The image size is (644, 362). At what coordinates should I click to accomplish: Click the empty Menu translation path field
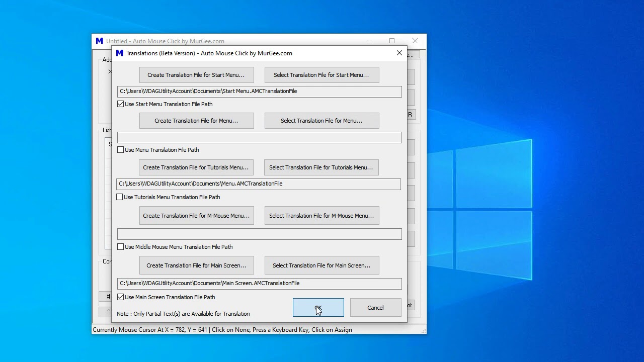tap(259, 137)
